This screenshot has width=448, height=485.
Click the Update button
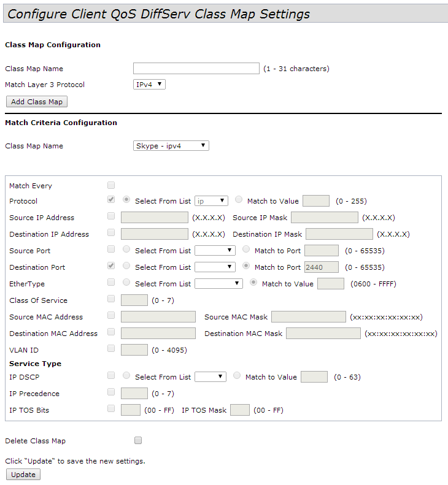pos(23,475)
